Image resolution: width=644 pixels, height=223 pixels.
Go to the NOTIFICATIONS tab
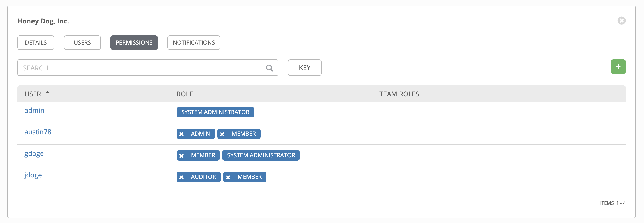[x=194, y=43]
